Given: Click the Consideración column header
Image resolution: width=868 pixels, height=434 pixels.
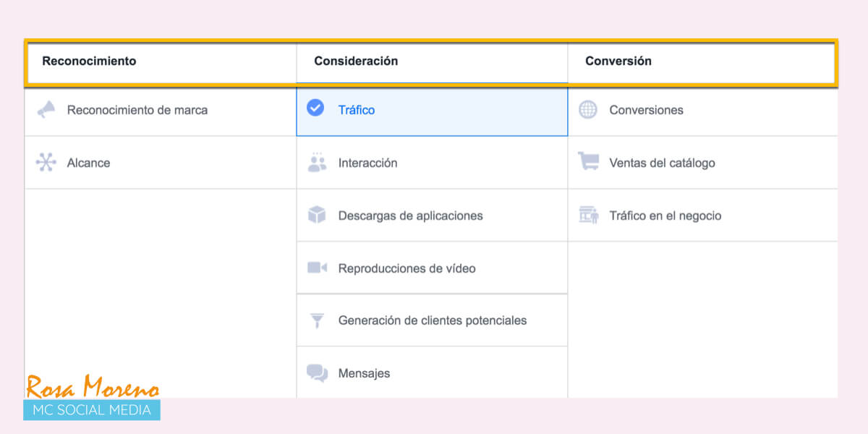Looking at the screenshot, I should pos(356,61).
